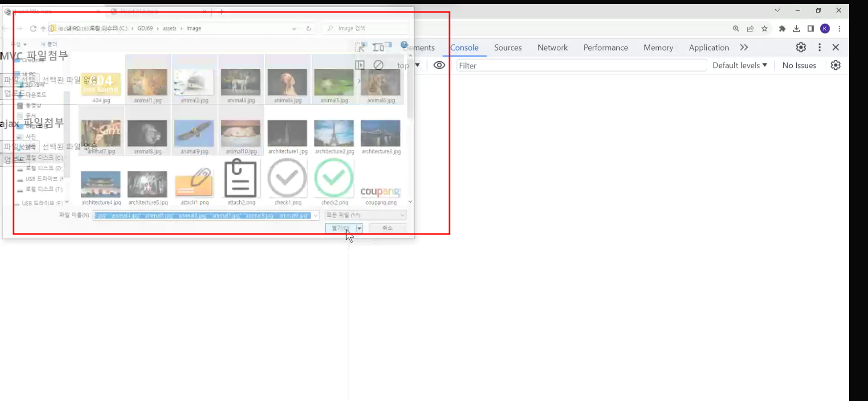Select 로컬 디스크 (T:) in navigation tree
Screen dimensions: 868x401
tap(40, 189)
